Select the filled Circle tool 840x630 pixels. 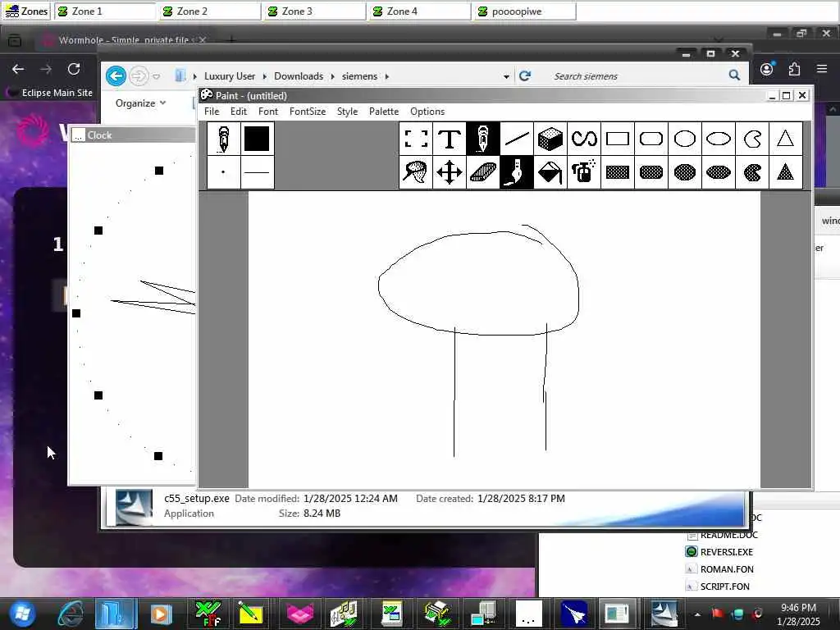click(685, 172)
